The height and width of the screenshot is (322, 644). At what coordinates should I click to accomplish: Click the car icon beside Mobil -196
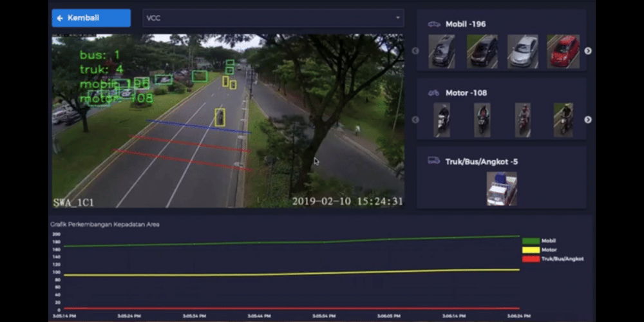click(434, 24)
